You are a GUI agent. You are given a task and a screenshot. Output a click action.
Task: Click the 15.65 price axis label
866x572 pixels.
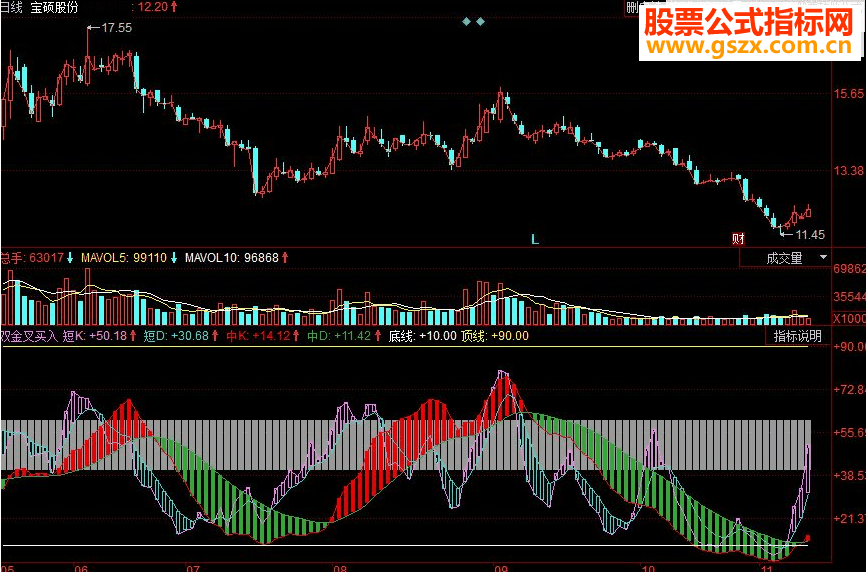[848, 93]
